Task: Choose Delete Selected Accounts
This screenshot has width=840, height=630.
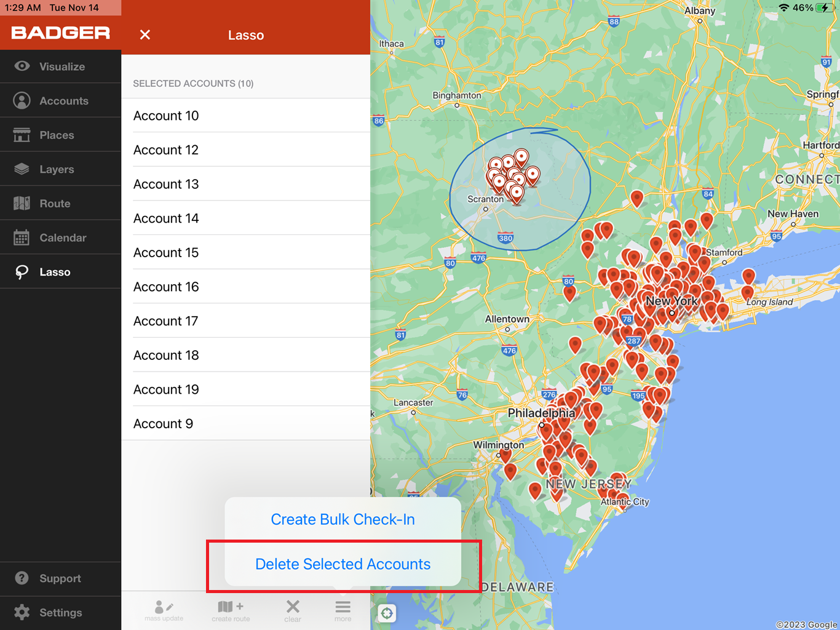Action: coord(343,564)
